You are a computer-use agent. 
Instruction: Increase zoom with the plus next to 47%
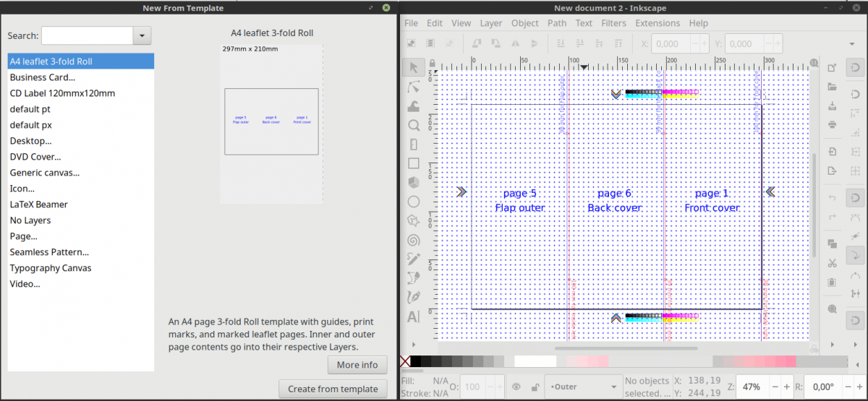click(x=787, y=387)
